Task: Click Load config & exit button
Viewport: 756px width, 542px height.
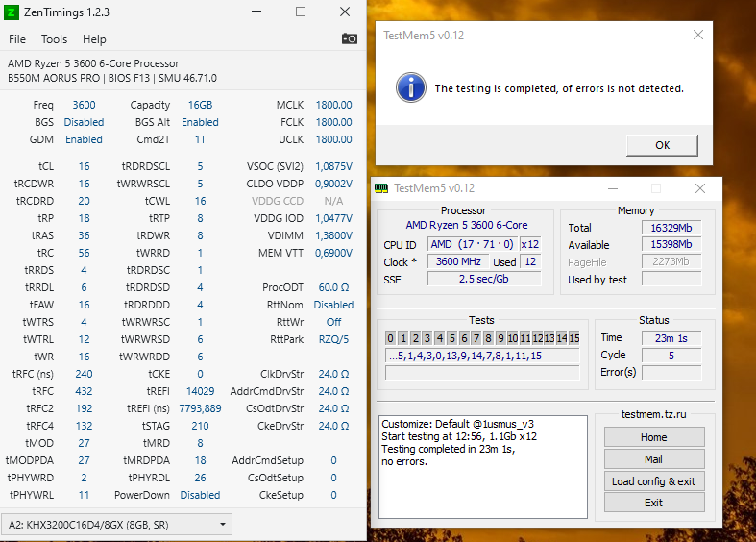Action: (654, 481)
